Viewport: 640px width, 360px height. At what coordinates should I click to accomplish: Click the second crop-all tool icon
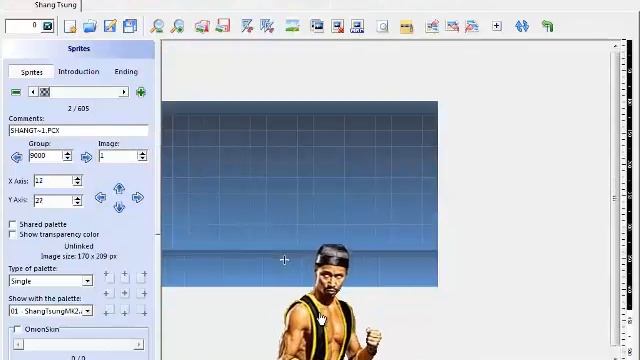coord(267,27)
